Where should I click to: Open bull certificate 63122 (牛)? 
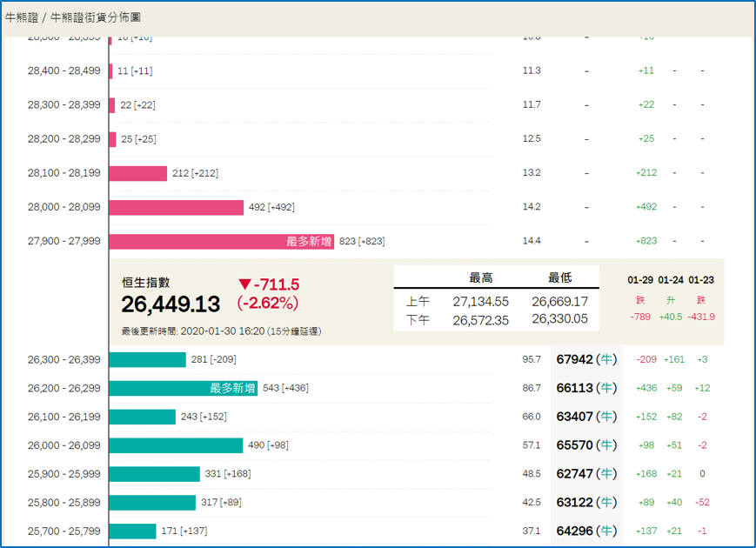(x=586, y=502)
